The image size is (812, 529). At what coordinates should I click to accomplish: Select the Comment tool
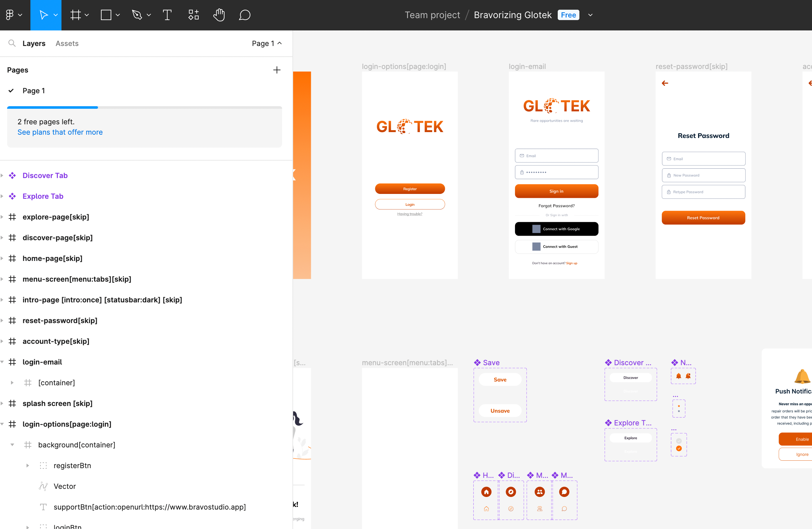point(245,15)
